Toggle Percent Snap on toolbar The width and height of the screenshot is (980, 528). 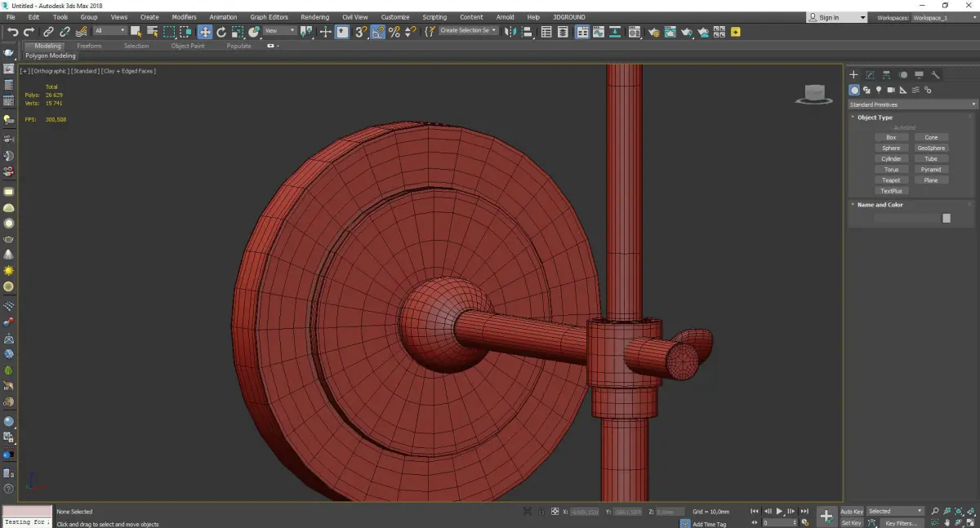pyautogui.click(x=394, y=32)
